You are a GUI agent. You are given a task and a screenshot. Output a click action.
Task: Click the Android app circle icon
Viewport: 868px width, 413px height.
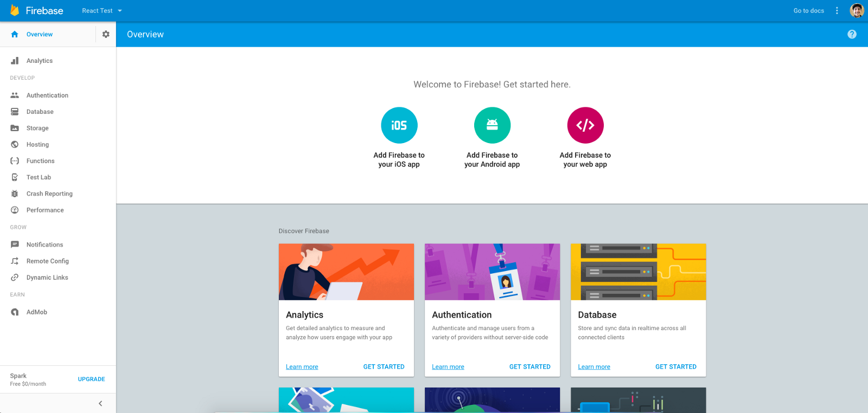pyautogui.click(x=492, y=125)
